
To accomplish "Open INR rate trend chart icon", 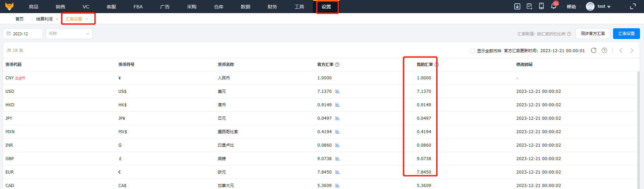I will coord(337,145).
